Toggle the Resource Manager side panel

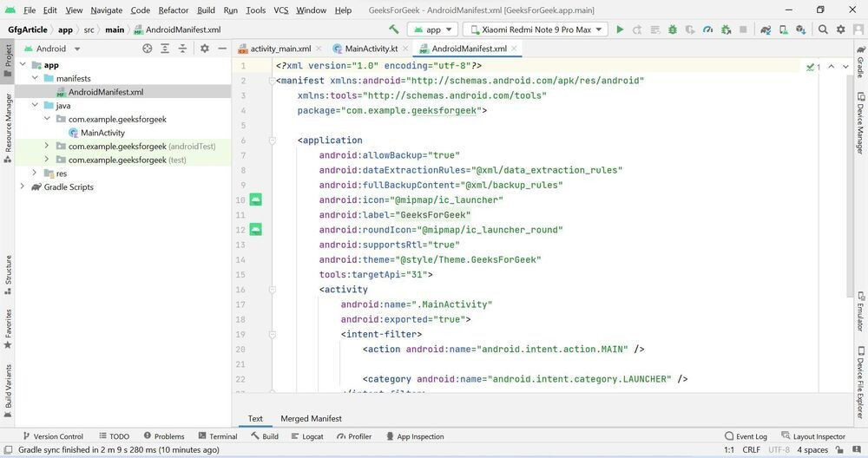(x=8, y=122)
